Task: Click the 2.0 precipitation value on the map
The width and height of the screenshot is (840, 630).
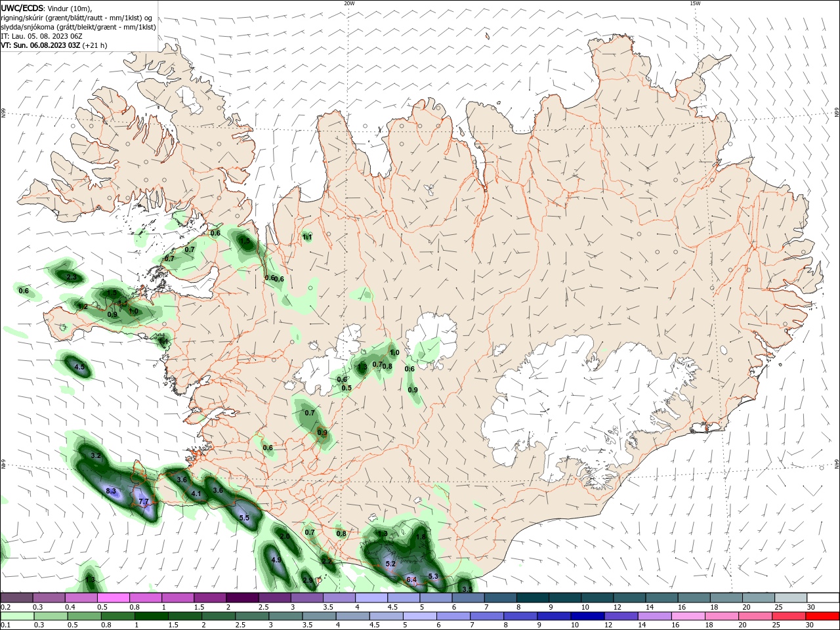Action: point(285,536)
